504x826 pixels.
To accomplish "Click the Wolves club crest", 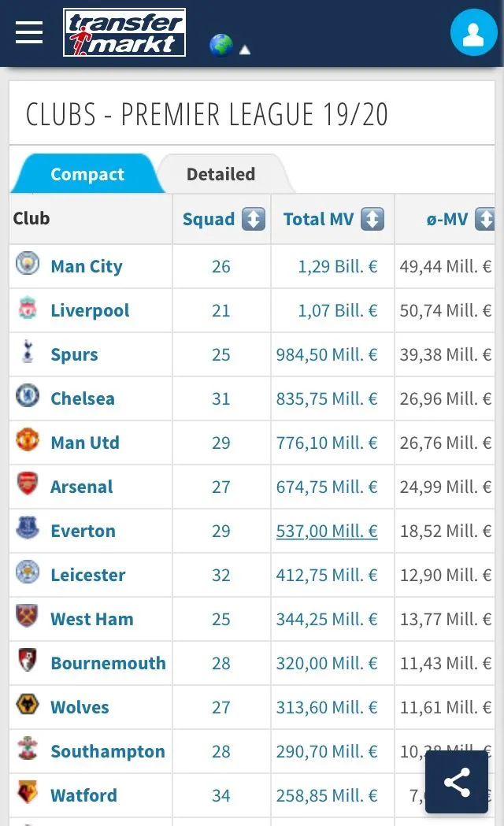I will click(x=28, y=706).
